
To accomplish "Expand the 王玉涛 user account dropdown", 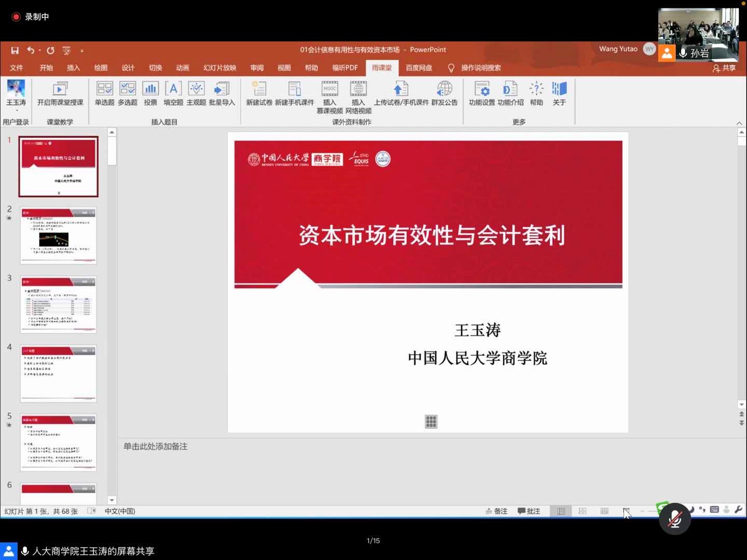I will point(16,110).
